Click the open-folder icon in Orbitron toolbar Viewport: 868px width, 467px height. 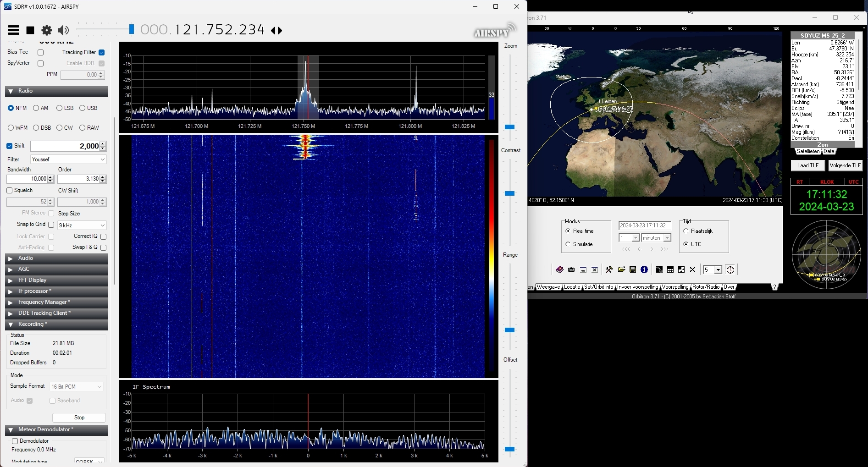621,269
